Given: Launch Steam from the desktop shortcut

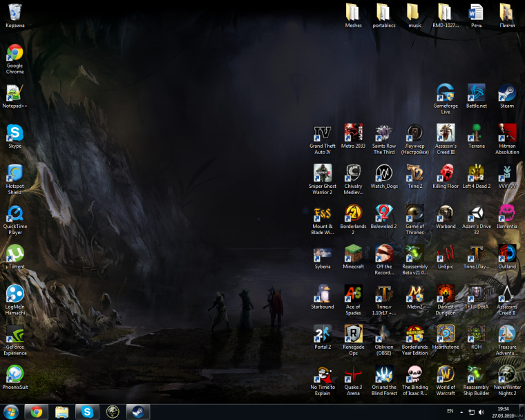Looking at the screenshot, I should coord(507,93).
